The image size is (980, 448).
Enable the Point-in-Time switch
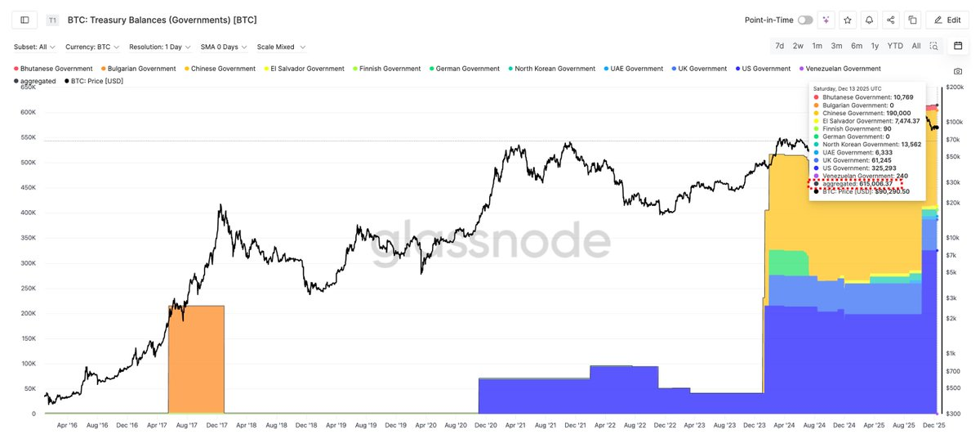805,20
